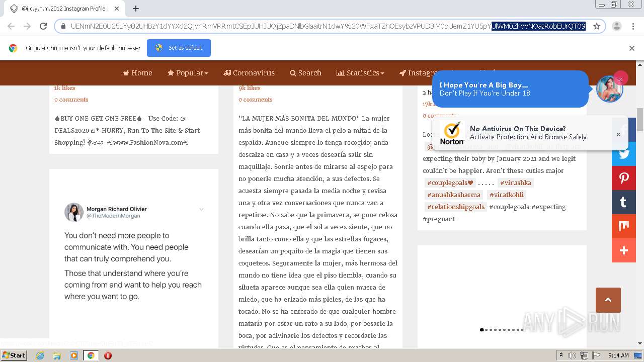This screenshot has height=362, width=644.
Task: Click the browser back arrow
Action: [x=11, y=26]
